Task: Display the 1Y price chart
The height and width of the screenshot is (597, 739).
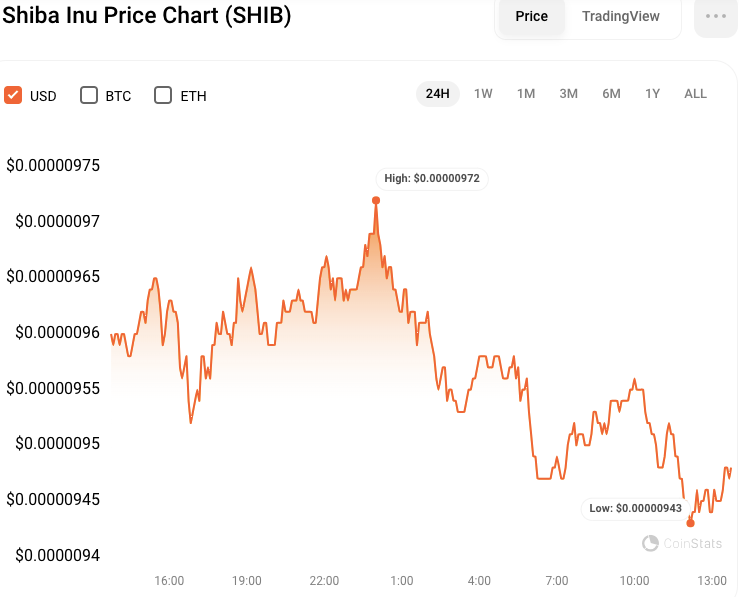Action: tap(652, 94)
